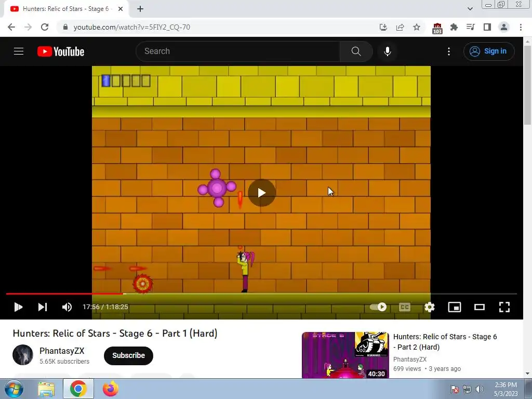
Task: Open install/download page icon in address bar
Action: click(383, 27)
